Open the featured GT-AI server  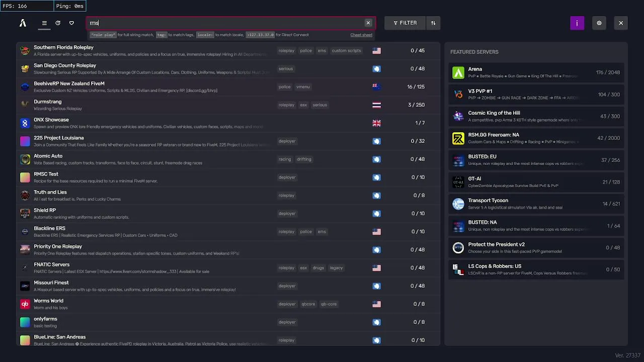click(x=536, y=182)
